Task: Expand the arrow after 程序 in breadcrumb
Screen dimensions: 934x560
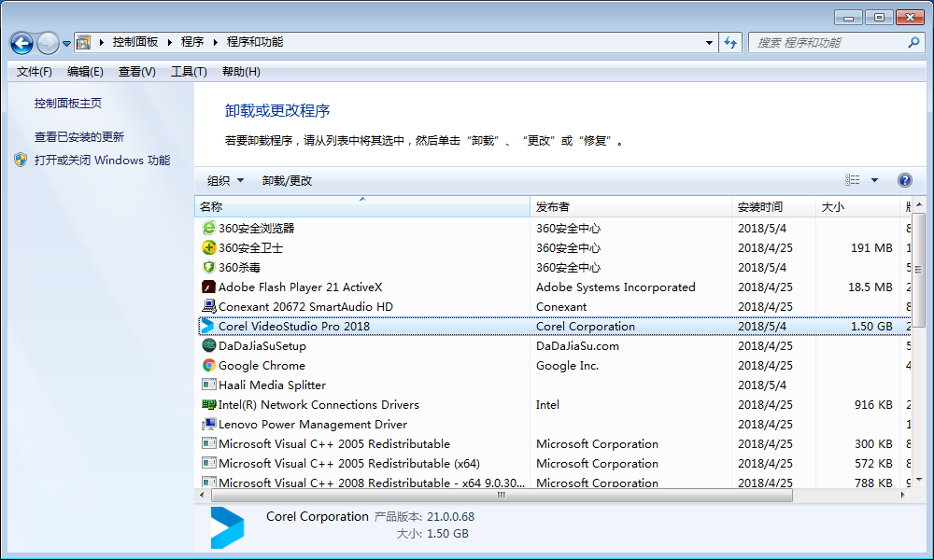Action: click(x=215, y=42)
